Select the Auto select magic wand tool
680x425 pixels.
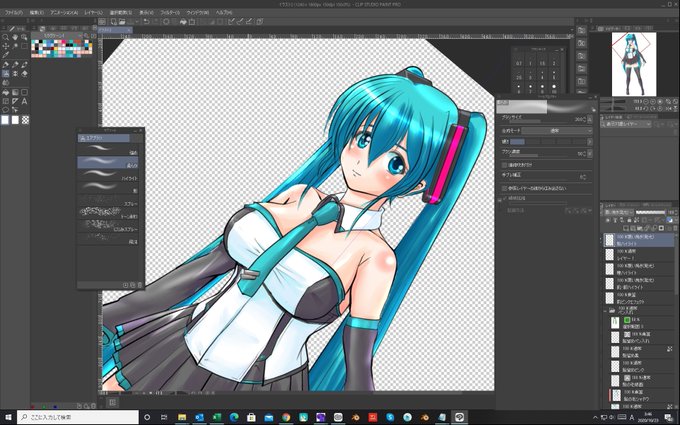(x=15, y=46)
